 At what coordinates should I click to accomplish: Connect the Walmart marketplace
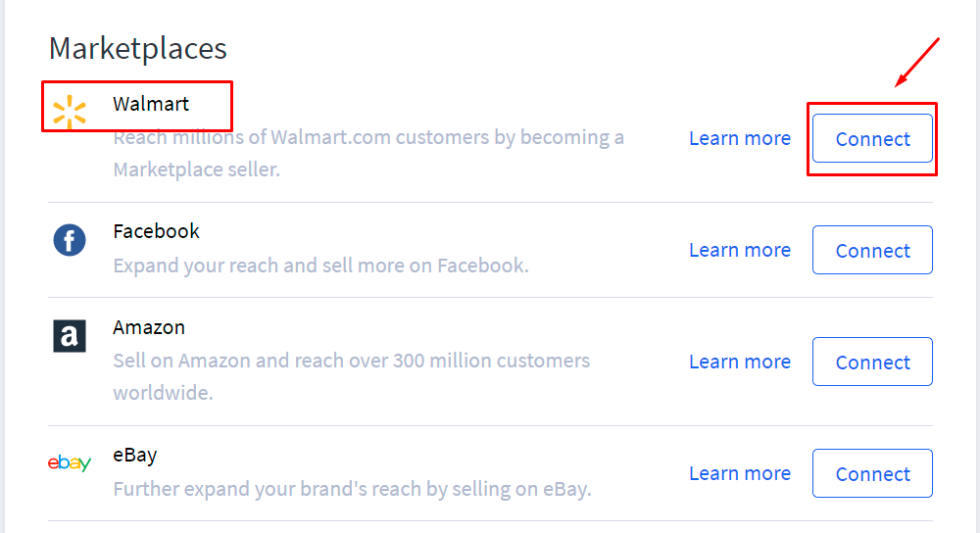click(x=872, y=139)
